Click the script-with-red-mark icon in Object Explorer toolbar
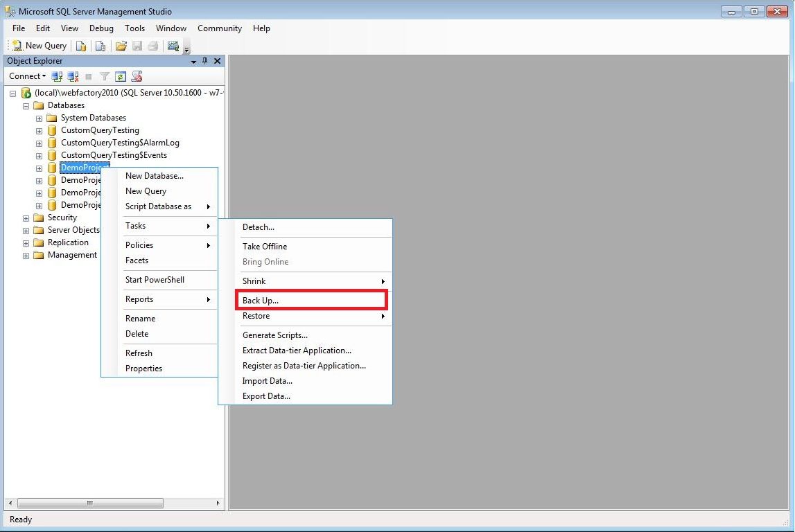The image size is (795, 532). point(137,76)
